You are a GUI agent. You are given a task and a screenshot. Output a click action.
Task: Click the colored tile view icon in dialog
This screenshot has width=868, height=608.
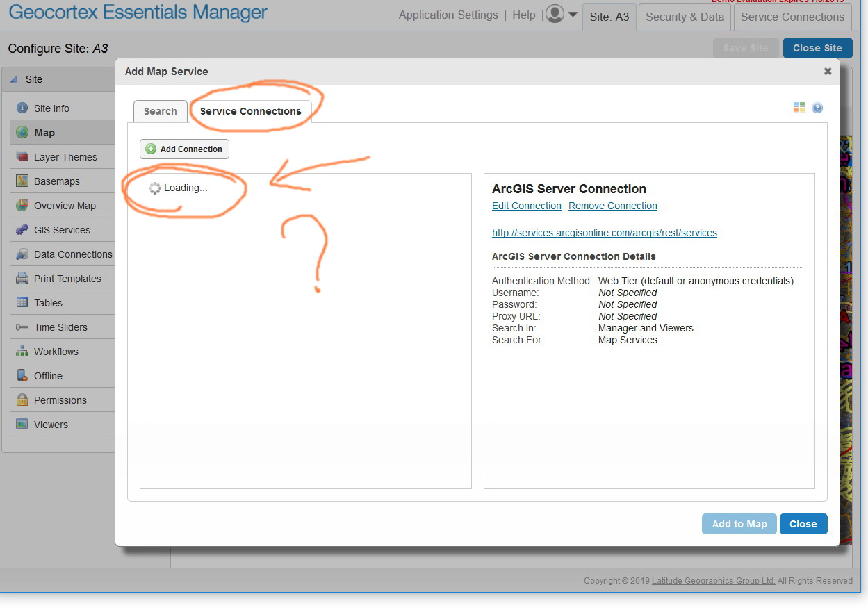pyautogui.click(x=799, y=108)
